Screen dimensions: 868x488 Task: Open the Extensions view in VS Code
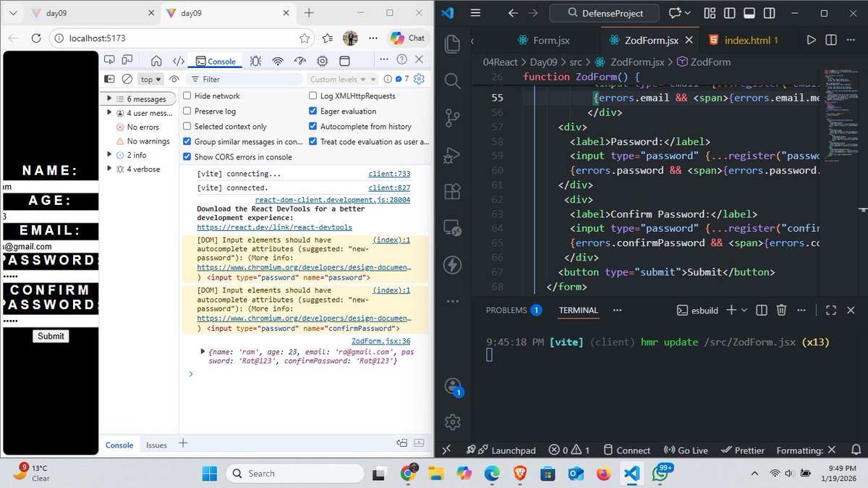(x=453, y=191)
